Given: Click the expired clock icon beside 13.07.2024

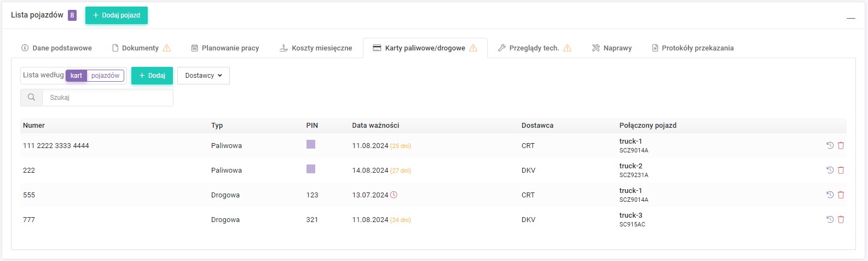Looking at the screenshot, I should click(394, 195).
